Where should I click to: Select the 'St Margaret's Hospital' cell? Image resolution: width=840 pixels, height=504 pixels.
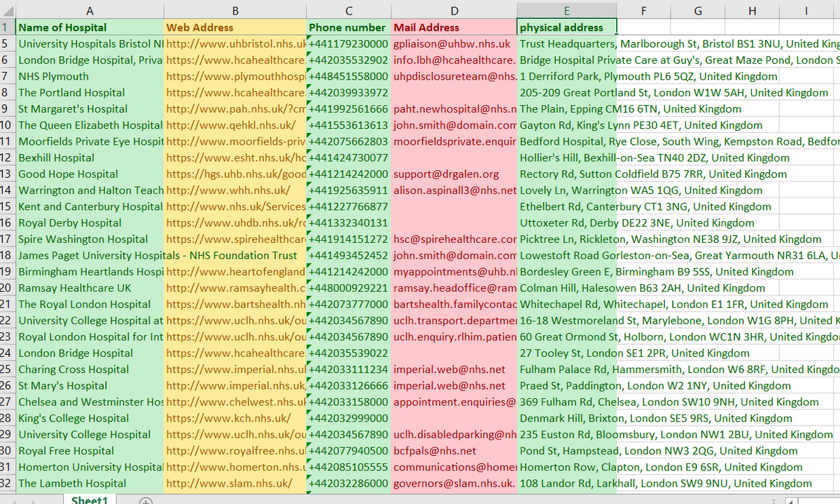89,108
